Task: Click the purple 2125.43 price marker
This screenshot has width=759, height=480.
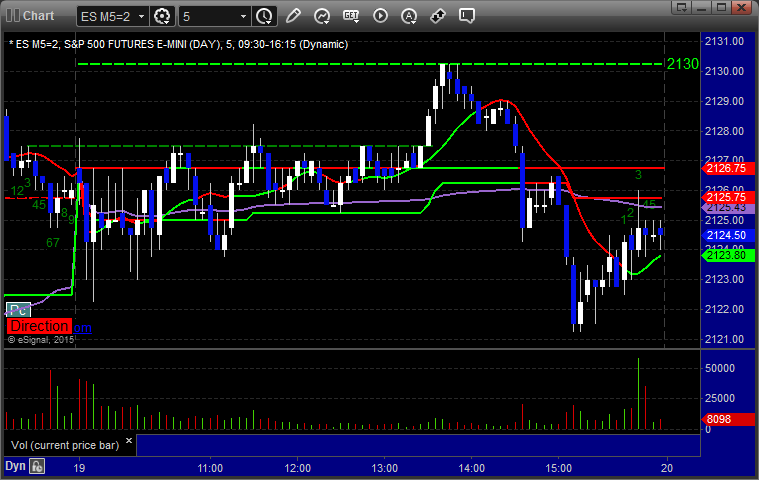Action: (728, 208)
